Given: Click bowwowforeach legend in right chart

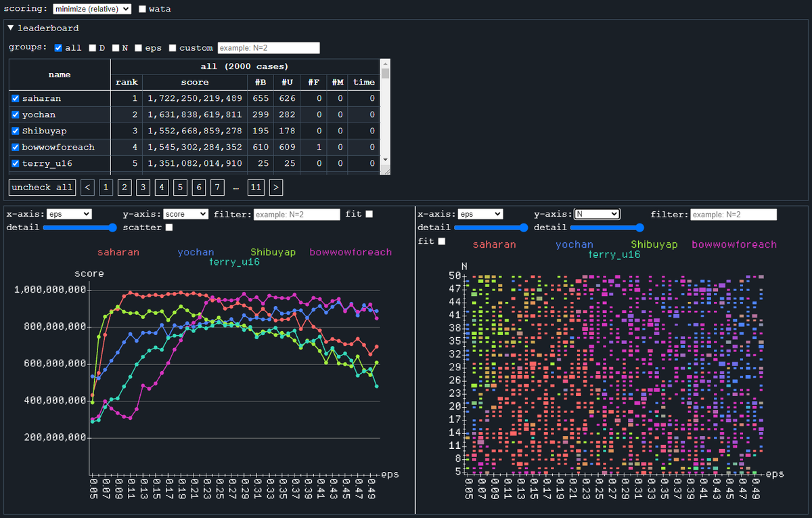Looking at the screenshot, I should point(734,244).
